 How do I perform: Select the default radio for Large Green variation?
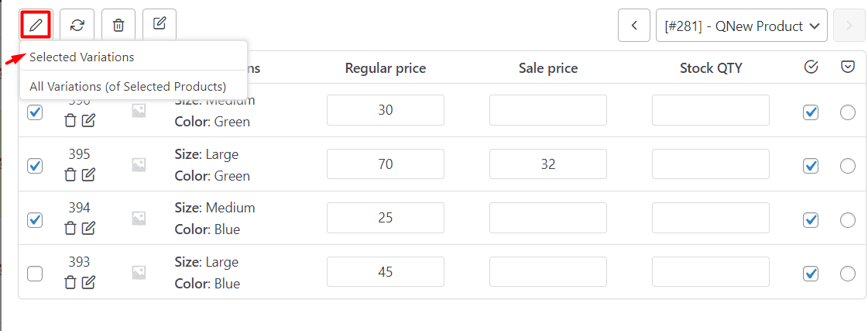(x=848, y=166)
